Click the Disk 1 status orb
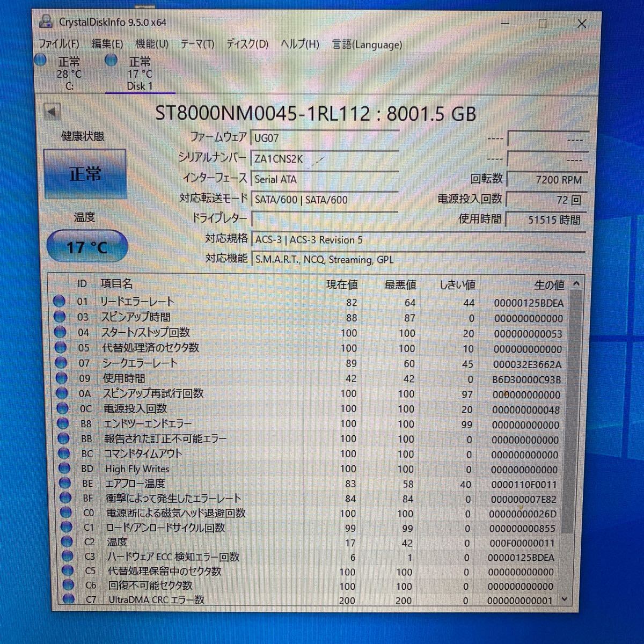Viewport: 644px width, 644px height. 111,60
